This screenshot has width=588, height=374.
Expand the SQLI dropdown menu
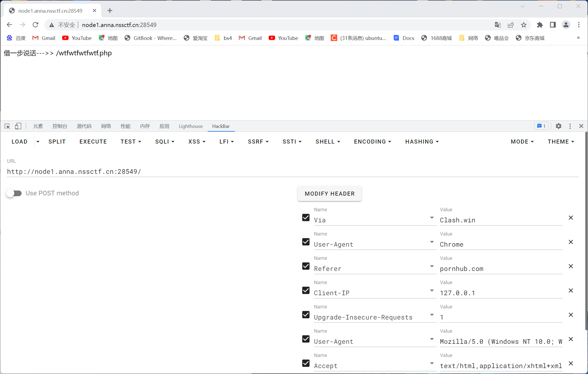click(165, 142)
